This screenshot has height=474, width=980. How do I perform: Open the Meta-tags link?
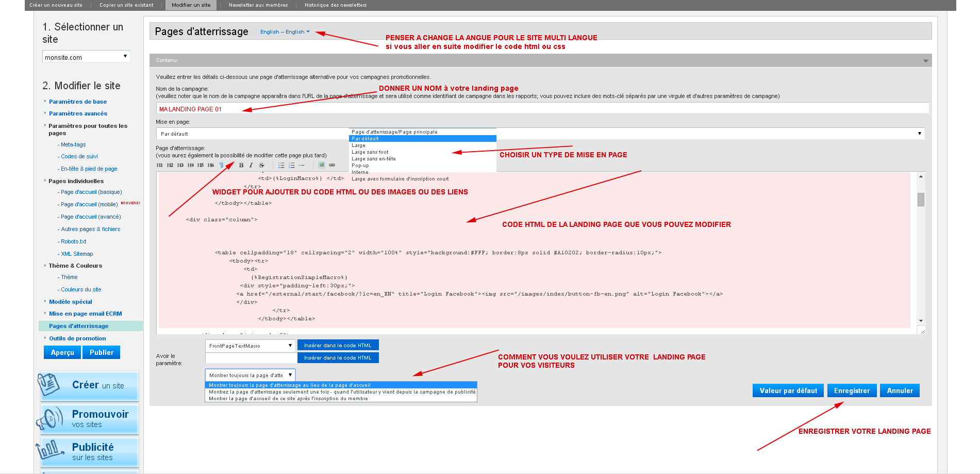click(x=73, y=144)
